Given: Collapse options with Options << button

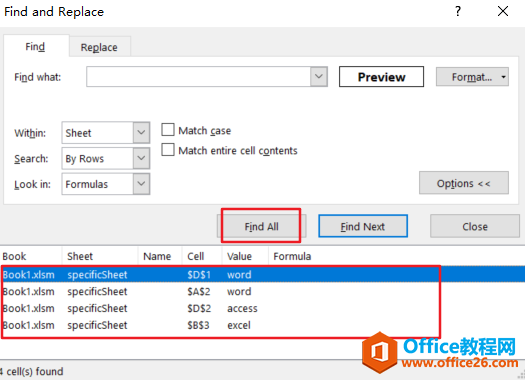Looking at the screenshot, I should pyautogui.click(x=464, y=183).
